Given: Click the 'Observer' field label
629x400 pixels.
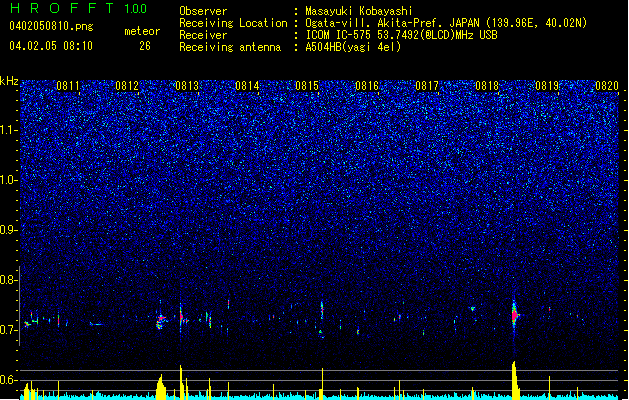Looking at the screenshot, I should click(x=203, y=11).
